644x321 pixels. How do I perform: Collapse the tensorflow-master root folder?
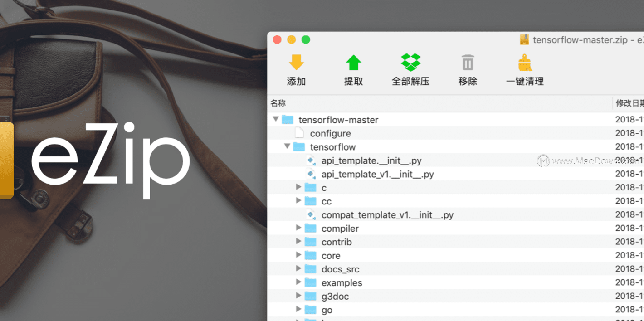point(276,119)
